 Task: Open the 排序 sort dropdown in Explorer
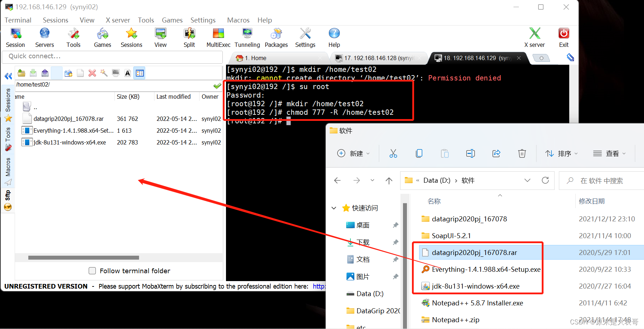[561, 153]
